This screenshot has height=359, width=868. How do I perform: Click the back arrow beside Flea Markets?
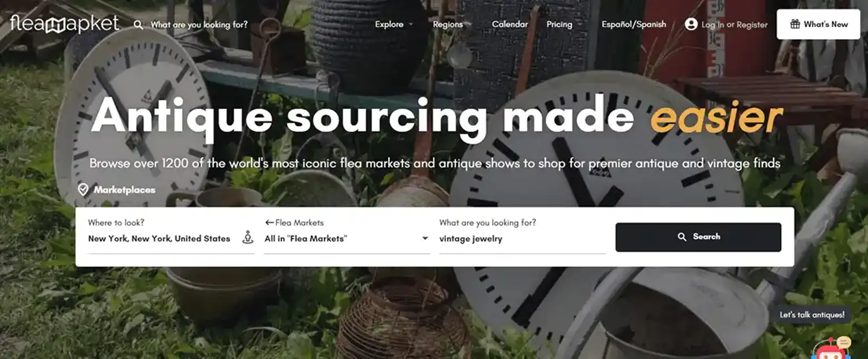[269, 222]
